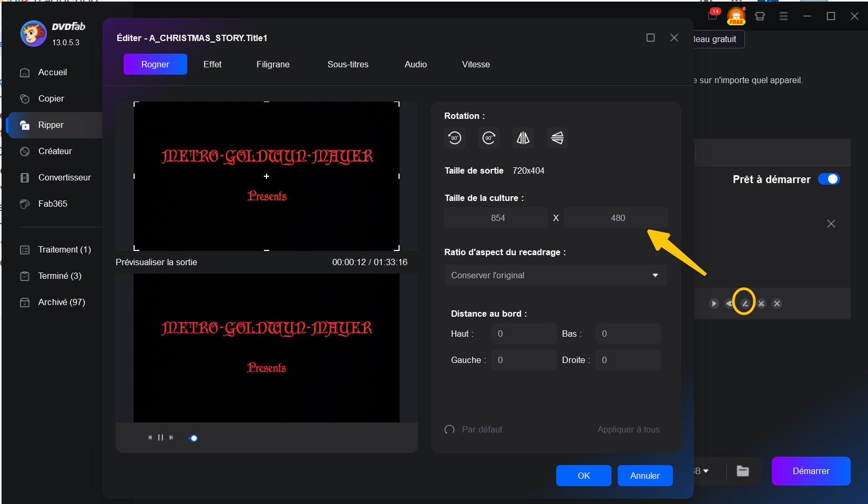Enter a value in the Haut distance field
868x504 pixels.
click(x=523, y=334)
